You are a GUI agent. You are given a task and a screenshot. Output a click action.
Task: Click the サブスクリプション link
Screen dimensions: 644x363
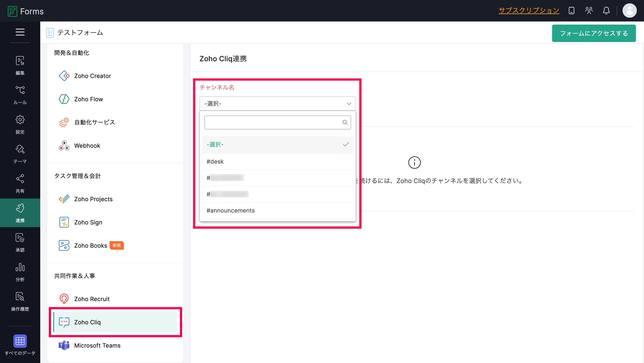pos(529,10)
